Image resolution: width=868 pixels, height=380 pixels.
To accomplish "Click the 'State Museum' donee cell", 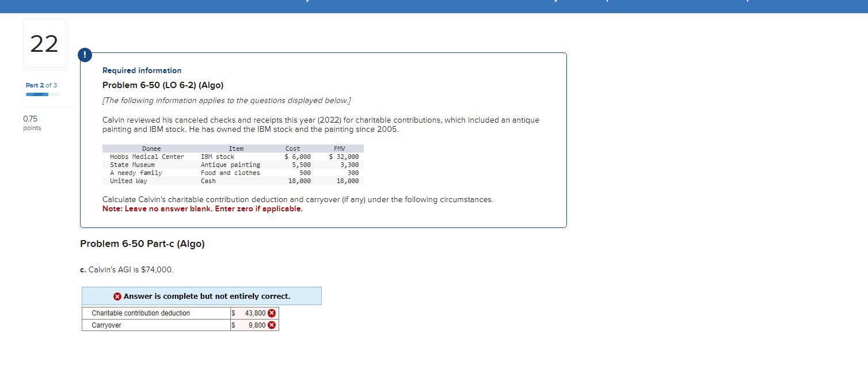I will coord(132,165).
